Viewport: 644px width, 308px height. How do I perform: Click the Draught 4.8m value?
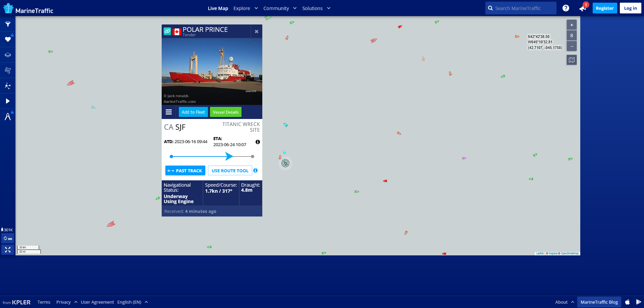247,190
